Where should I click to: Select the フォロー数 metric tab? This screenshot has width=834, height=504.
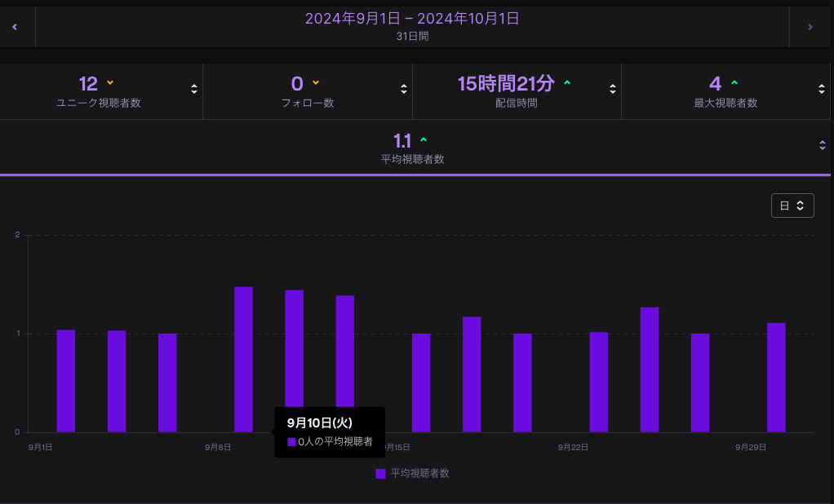pos(307,91)
